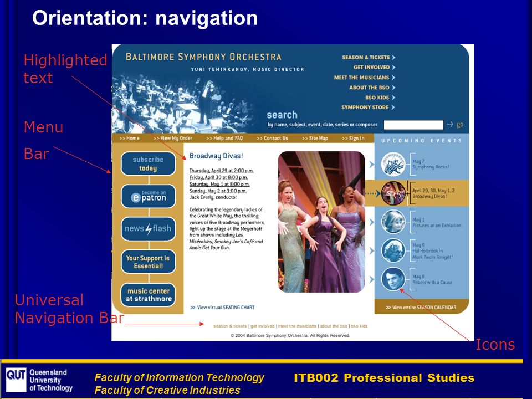Open Rebels with a Cause event icon
Screen dimensions: 532x399
[x=393, y=279]
